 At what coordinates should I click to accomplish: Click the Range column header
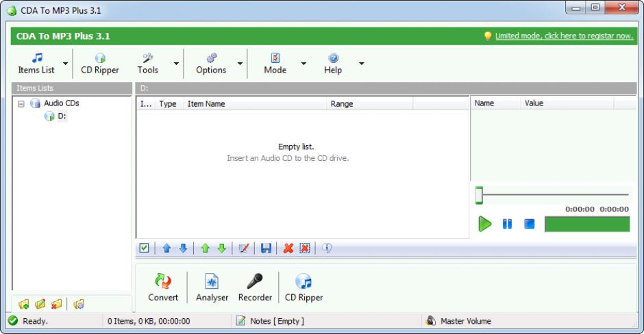click(370, 104)
